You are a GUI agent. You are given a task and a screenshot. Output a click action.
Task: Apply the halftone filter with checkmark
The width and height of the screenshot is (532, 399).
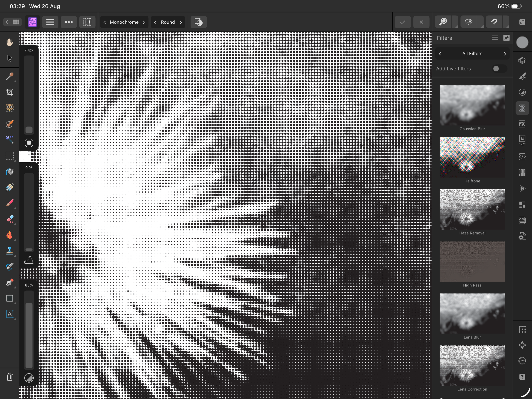(403, 22)
